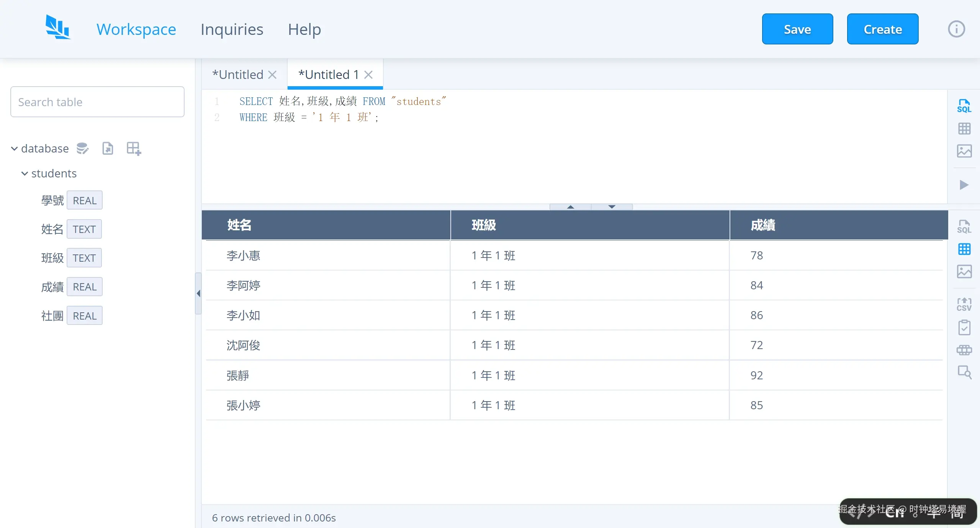The image size is (980, 528).
Task: Click the Create button
Action: (x=882, y=29)
